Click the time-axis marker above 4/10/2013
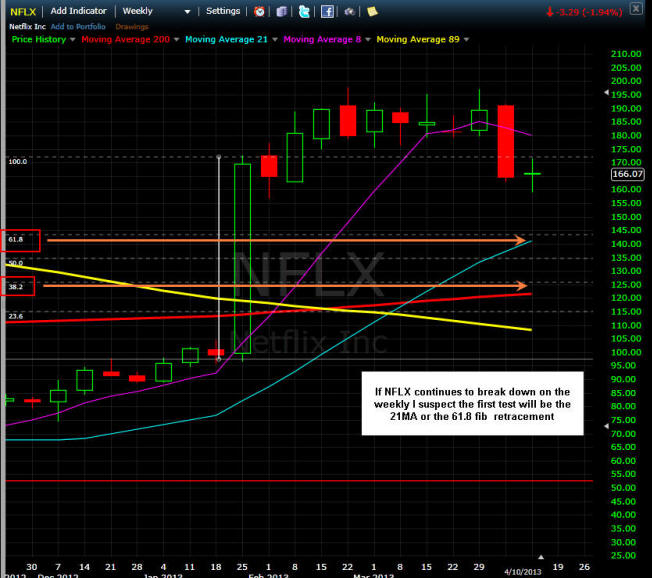Viewport: 652px width, 578px height. pos(541,557)
